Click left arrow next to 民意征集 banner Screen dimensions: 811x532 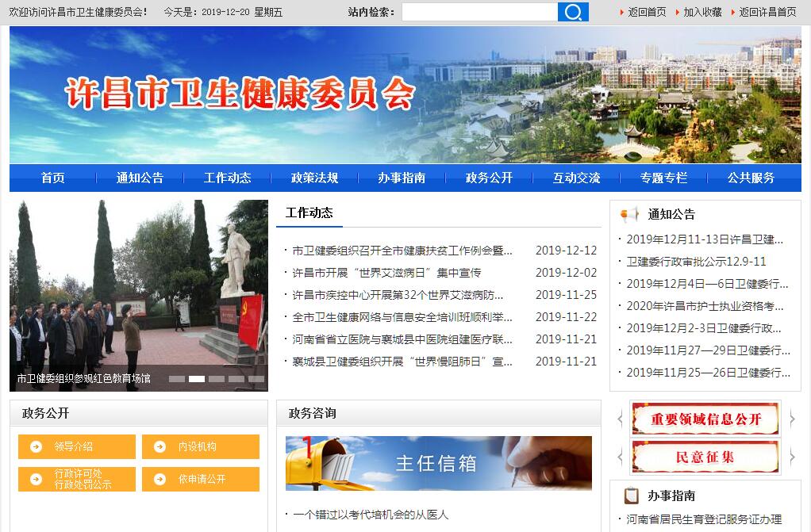[621, 457]
